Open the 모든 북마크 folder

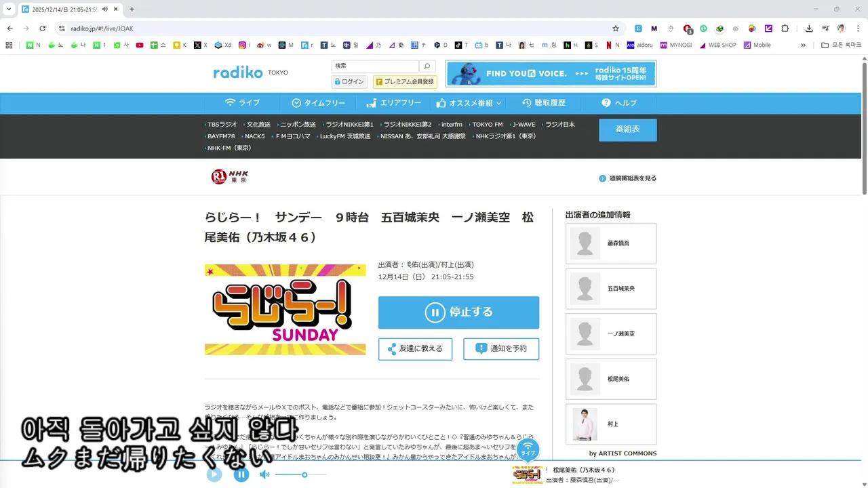tap(841, 45)
